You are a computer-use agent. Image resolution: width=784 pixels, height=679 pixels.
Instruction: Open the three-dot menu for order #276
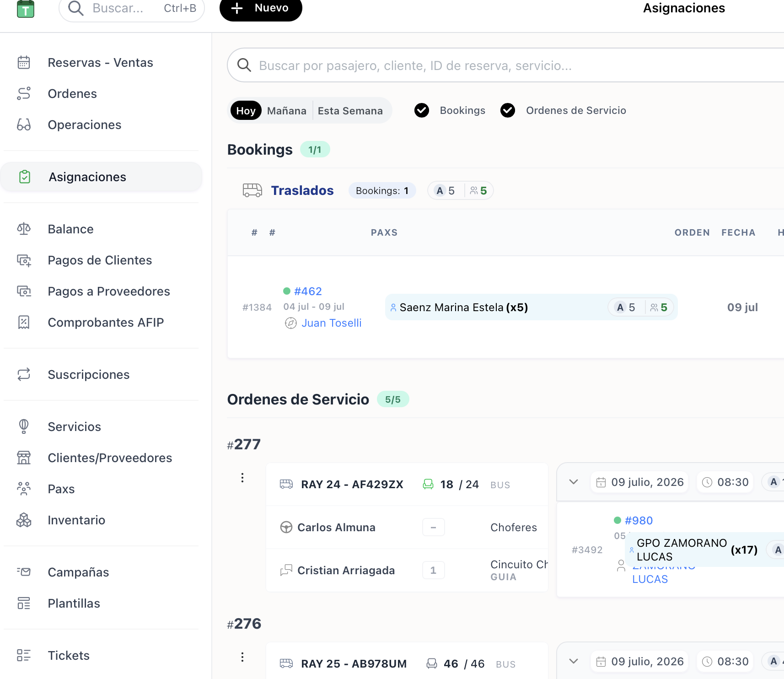point(242,657)
